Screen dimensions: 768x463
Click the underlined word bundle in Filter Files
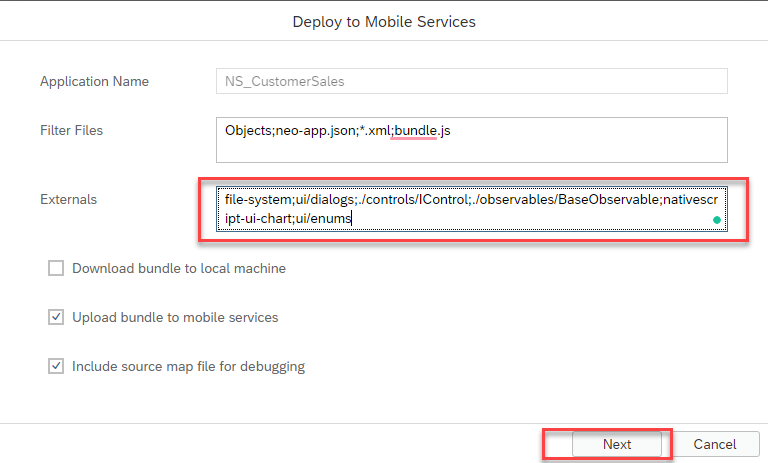coord(415,131)
